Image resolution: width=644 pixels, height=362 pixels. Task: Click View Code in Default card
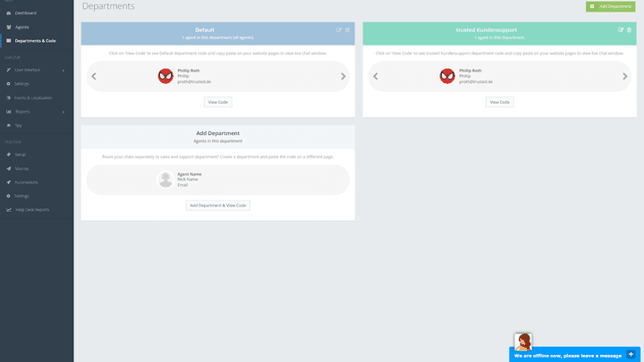click(x=217, y=102)
